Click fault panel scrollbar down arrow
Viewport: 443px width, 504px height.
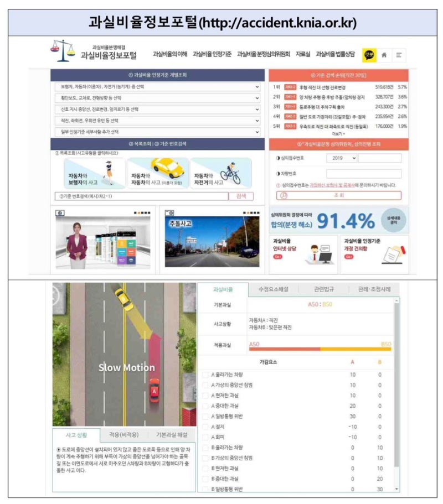(396, 489)
